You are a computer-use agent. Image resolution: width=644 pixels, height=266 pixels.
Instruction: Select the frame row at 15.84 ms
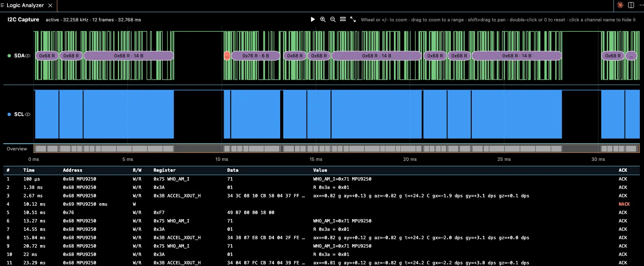322,238
